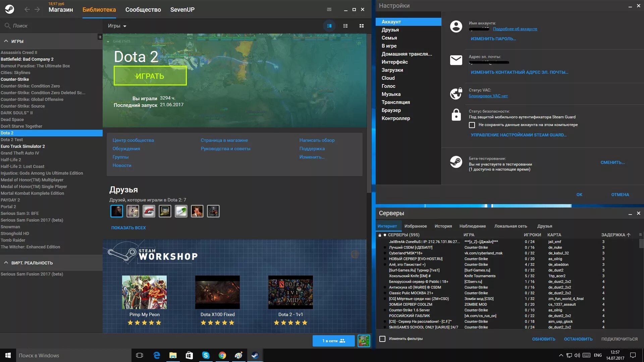Viewport: 644px width, 362px height.
Task: Collapse the ИГРЫ category section
Action: click(6, 41)
